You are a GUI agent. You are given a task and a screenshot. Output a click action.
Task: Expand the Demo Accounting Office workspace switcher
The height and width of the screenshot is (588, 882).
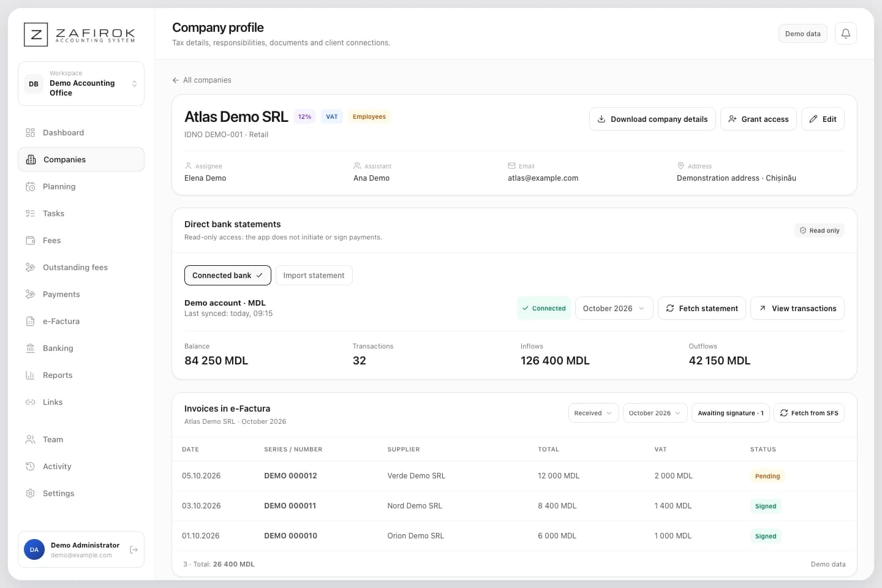(x=81, y=83)
